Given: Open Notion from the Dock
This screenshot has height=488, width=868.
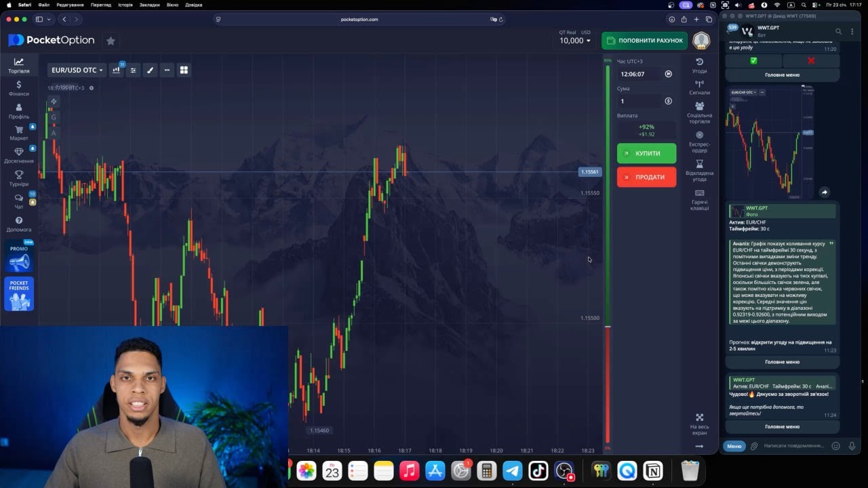Looking at the screenshot, I should (x=653, y=470).
